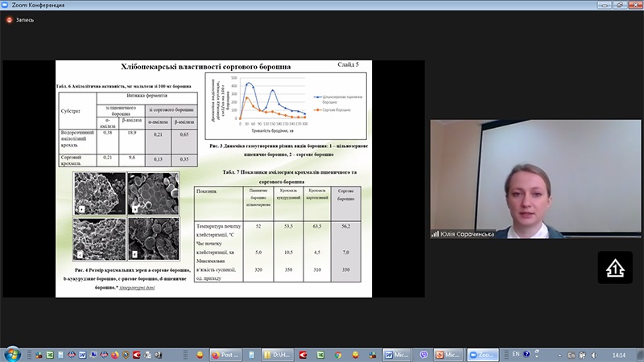
Task: Open the Windows Start menu
Action: (x=11, y=354)
